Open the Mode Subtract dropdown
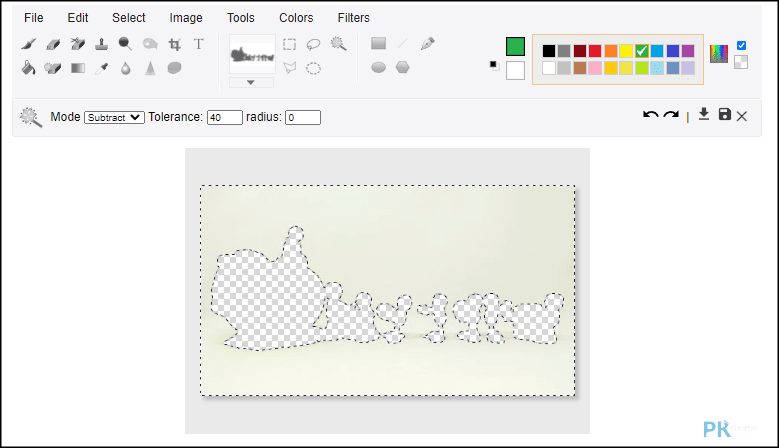The height and width of the screenshot is (448, 779). click(x=114, y=117)
